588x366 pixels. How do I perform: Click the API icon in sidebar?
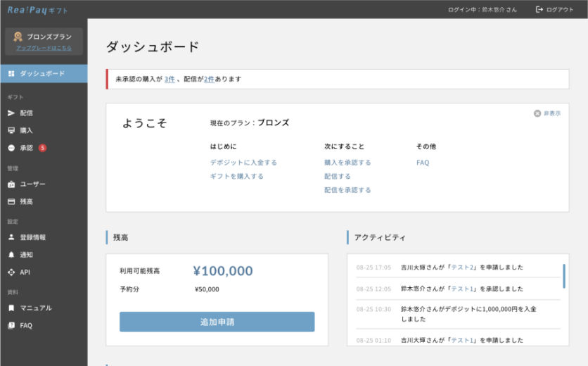(x=11, y=272)
